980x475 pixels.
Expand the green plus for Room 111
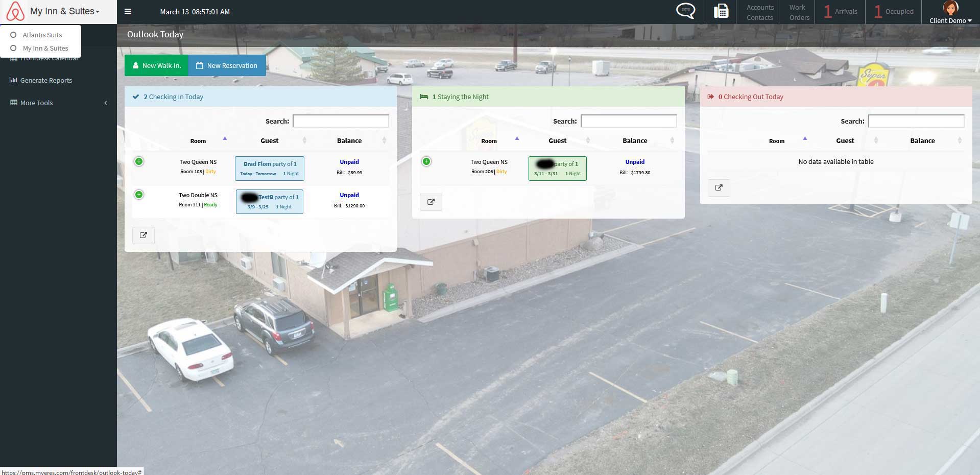click(139, 195)
